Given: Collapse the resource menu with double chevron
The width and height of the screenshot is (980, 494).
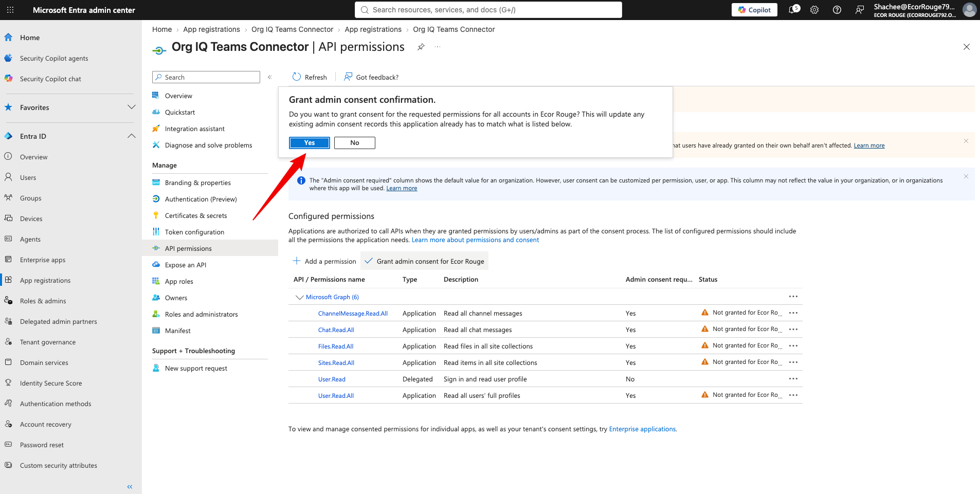Looking at the screenshot, I should [x=269, y=77].
